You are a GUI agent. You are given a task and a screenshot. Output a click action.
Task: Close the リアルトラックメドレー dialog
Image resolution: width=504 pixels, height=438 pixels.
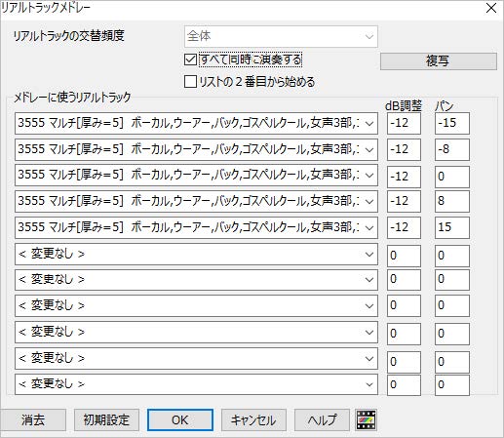point(491,8)
